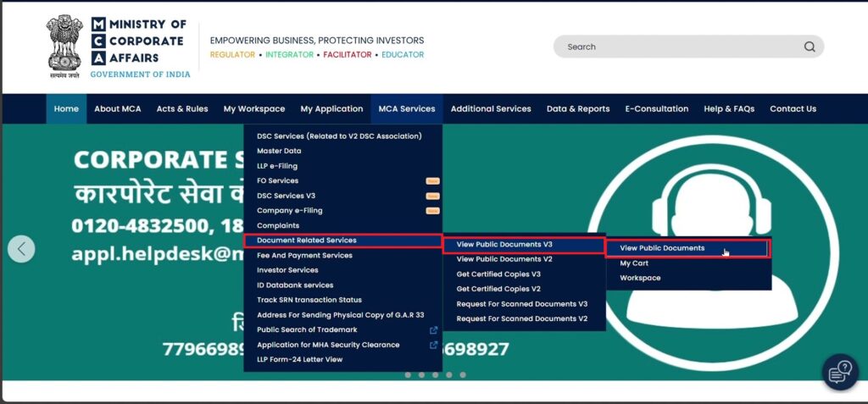The image size is (868, 404).
Task: Expand Document Related Services submenu
Action: (342, 241)
